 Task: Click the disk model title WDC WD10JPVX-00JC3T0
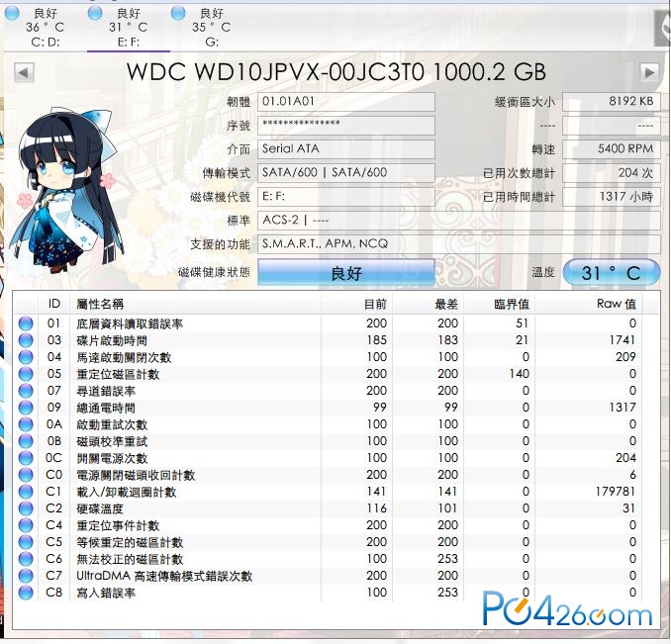point(275,72)
